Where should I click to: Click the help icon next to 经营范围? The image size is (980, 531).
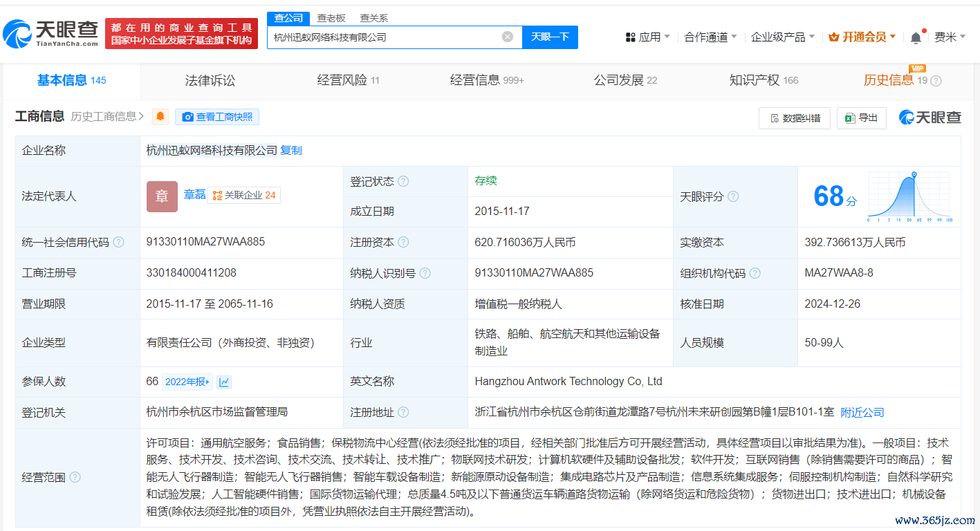coord(75,477)
